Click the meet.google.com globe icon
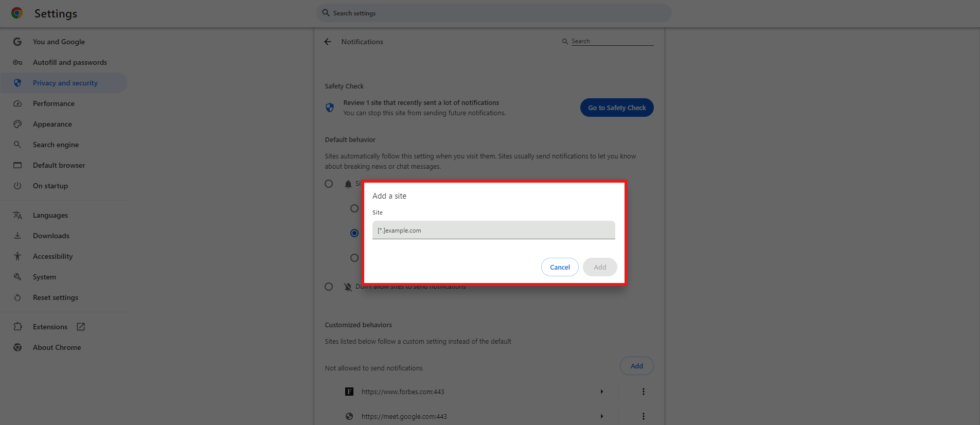 pyautogui.click(x=349, y=416)
